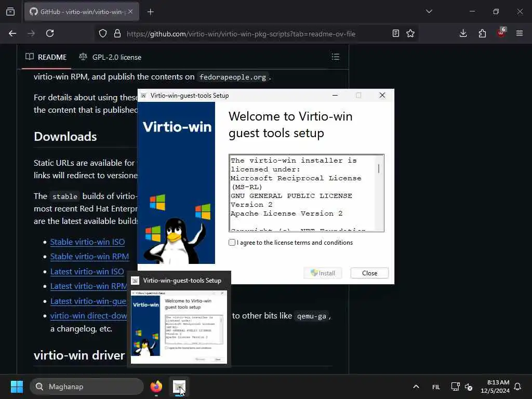
Task: Go forward in Firefox
Action: pos(31,33)
